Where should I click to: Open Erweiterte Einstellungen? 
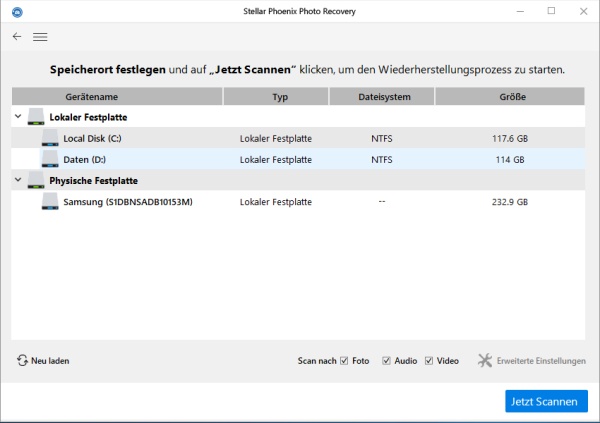(x=541, y=361)
